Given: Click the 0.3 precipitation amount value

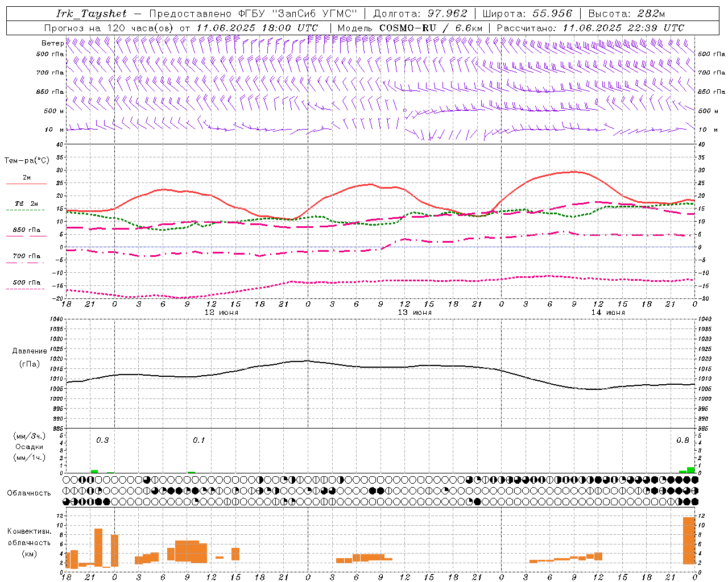Looking at the screenshot, I should (102, 440).
